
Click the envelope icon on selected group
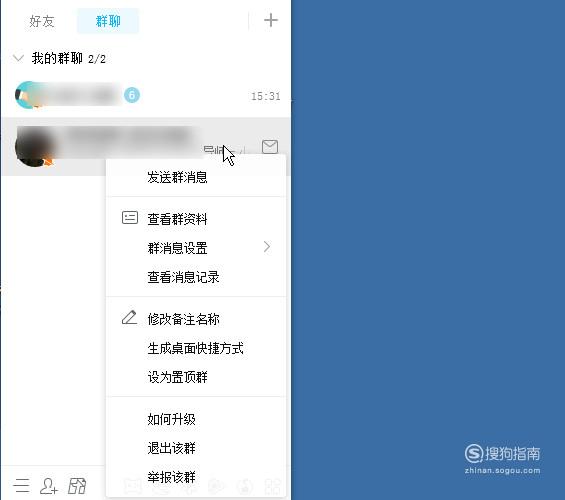[270, 147]
